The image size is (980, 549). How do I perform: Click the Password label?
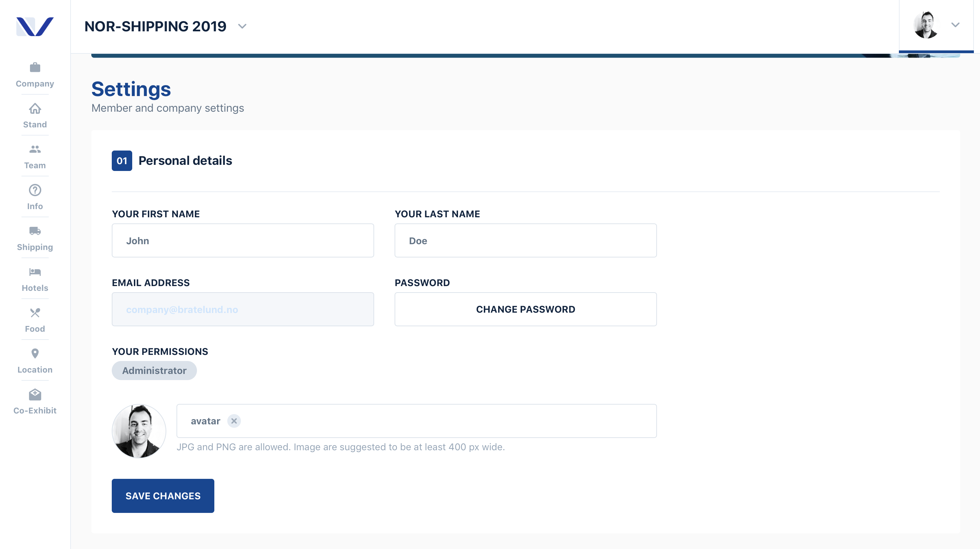tap(422, 283)
